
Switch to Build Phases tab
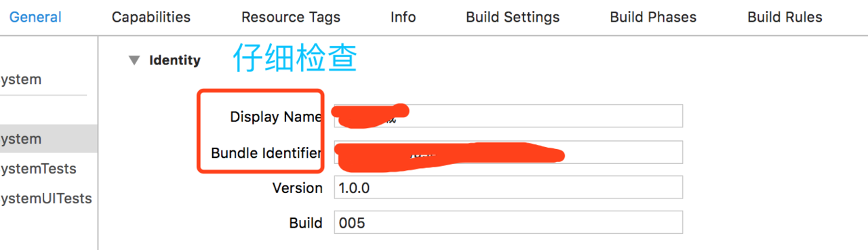click(653, 17)
